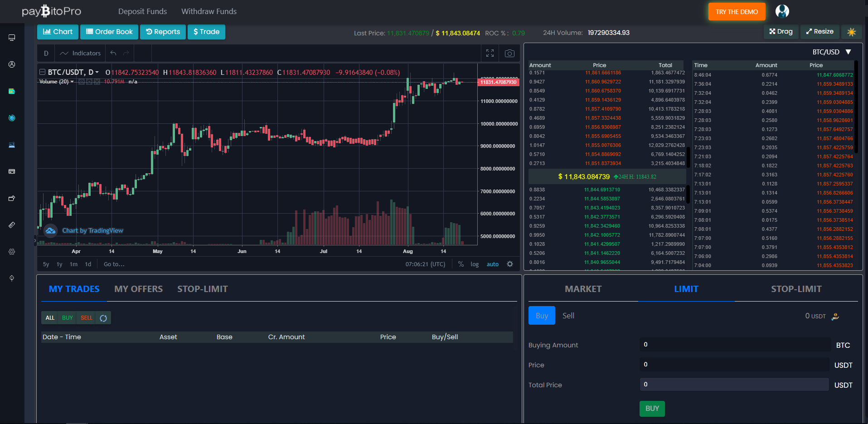Select the MARKET order tab
This screenshot has width=868, height=424.
[583, 289]
